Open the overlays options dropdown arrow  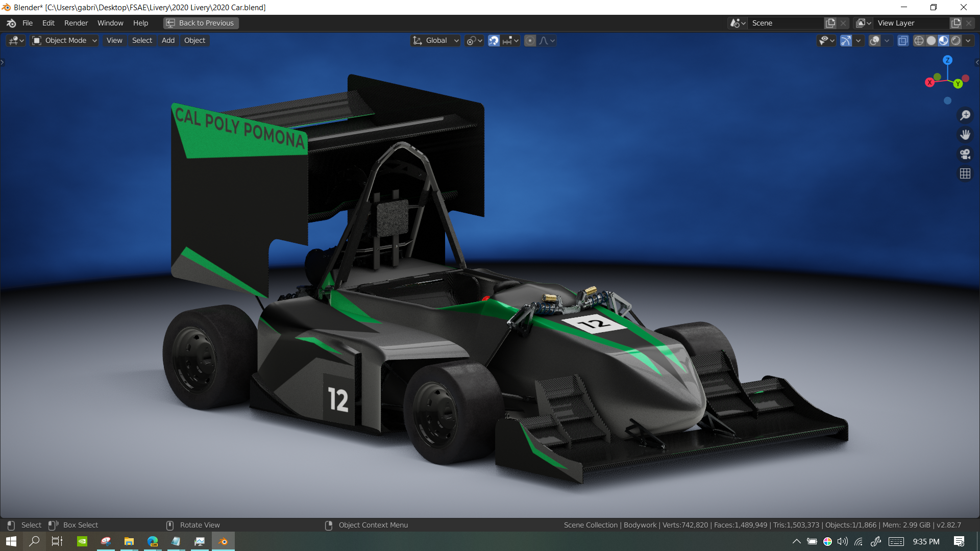(887, 40)
